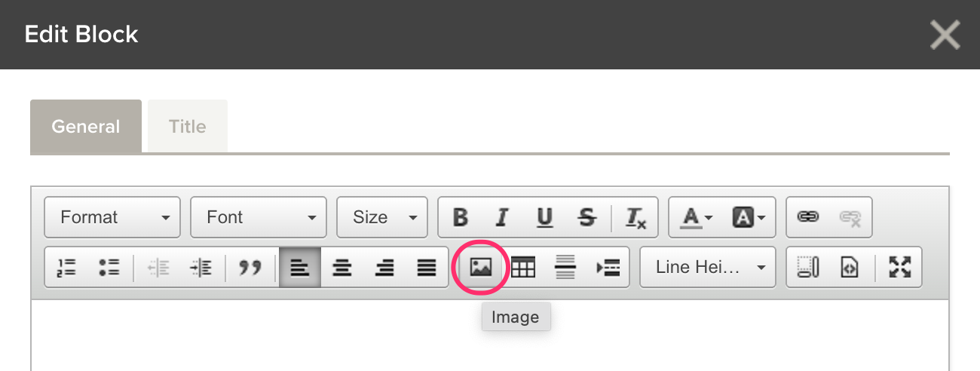Insert a horizontal line
This screenshot has width=980, height=371.
[565, 267]
